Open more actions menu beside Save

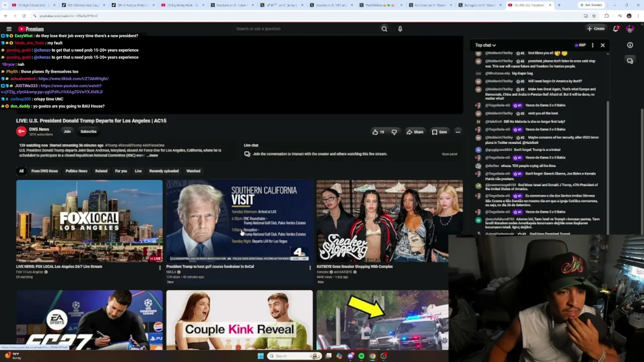tap(458, 132)
